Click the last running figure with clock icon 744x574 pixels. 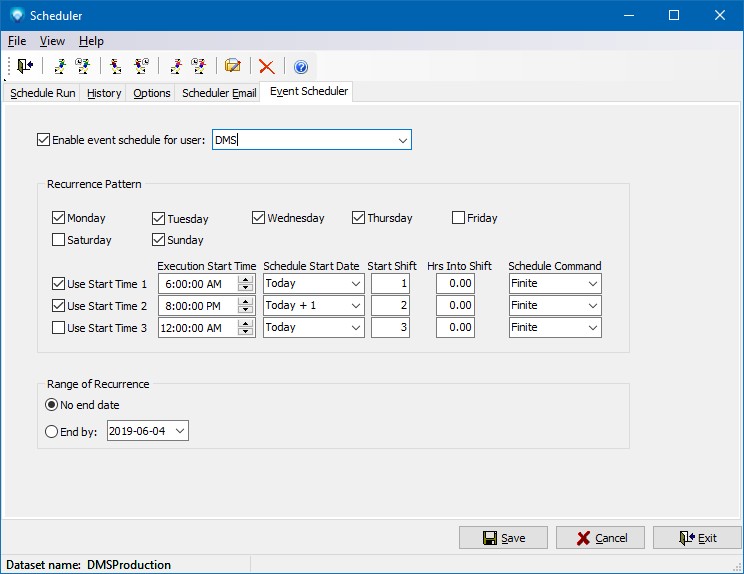198,66
